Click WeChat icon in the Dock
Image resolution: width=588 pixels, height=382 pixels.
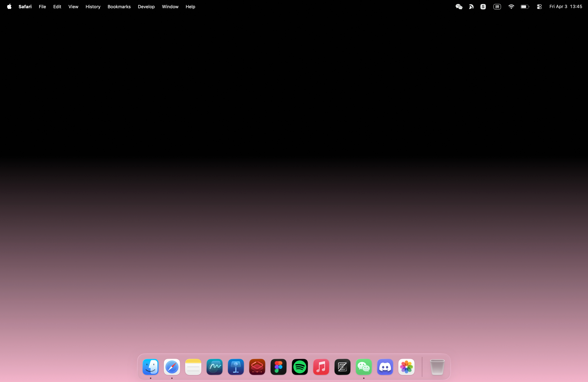364,367
